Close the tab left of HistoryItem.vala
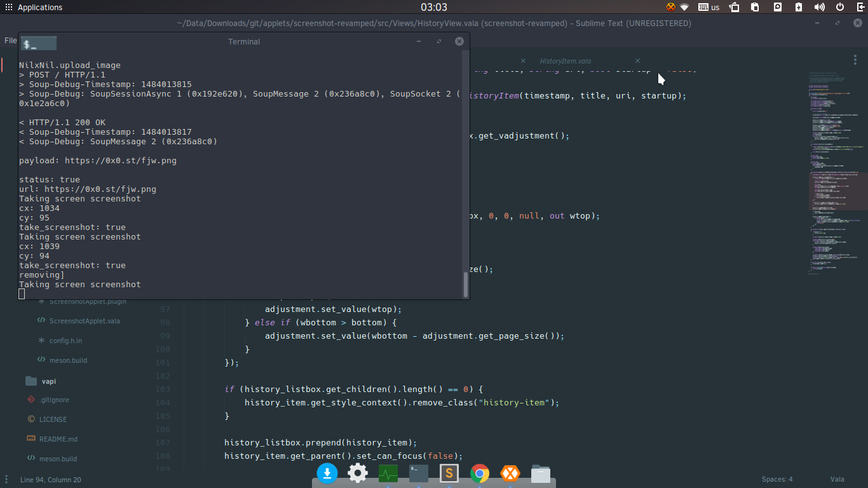The image size is (868, 488). (523, 61)
